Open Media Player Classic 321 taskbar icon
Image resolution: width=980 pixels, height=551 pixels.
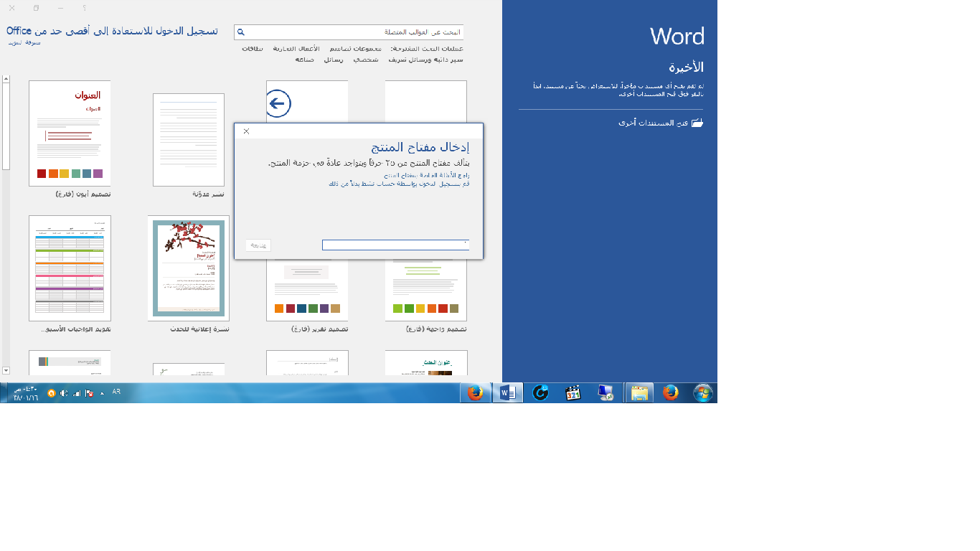[x=573, y=393]
